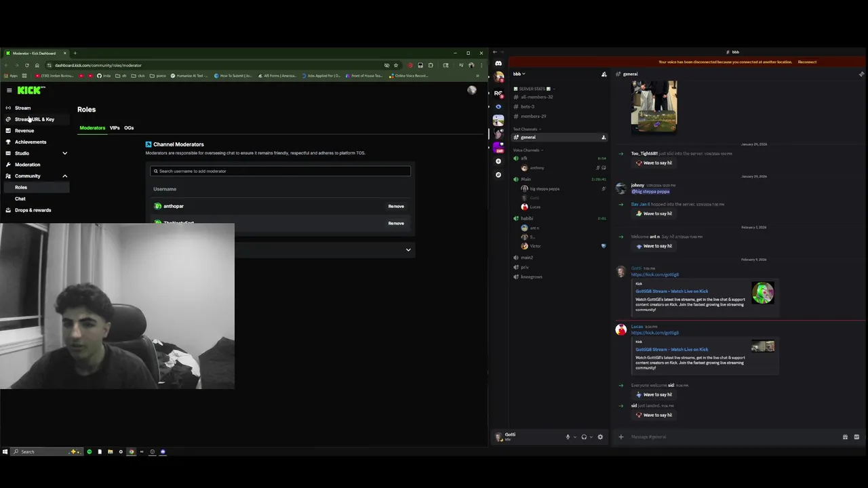Open the bots-3 channel

pyautogui.click(x=528, y=106)
